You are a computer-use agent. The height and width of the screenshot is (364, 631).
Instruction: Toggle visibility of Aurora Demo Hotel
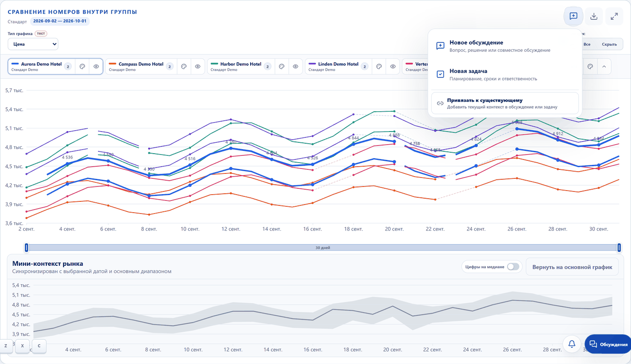[96, 67]
